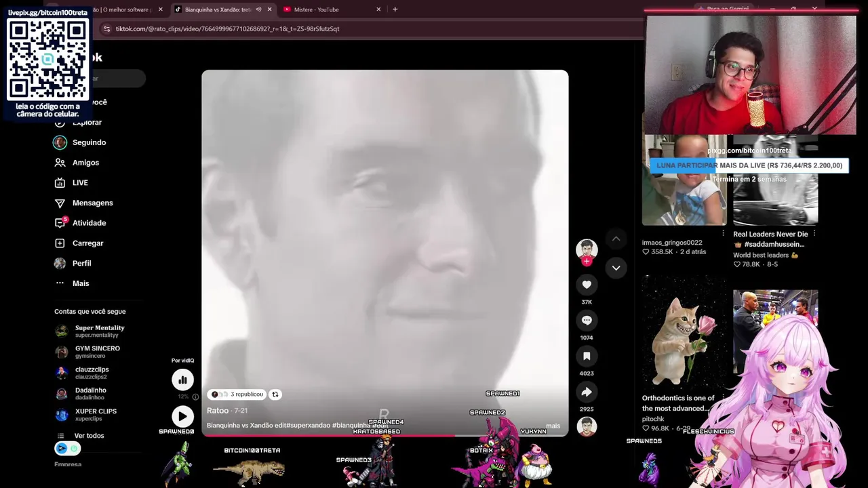868x488 pixels.
Task: Save the video with the bookmark icon
Action: [587, 356]
